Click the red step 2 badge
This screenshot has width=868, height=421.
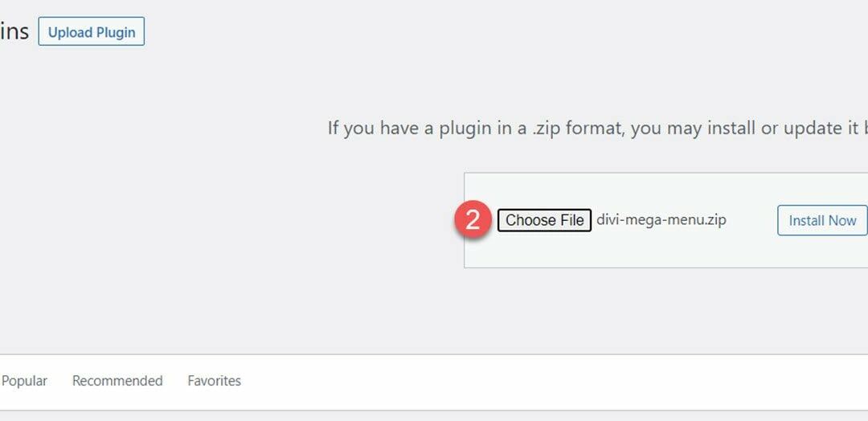point(473,220)
